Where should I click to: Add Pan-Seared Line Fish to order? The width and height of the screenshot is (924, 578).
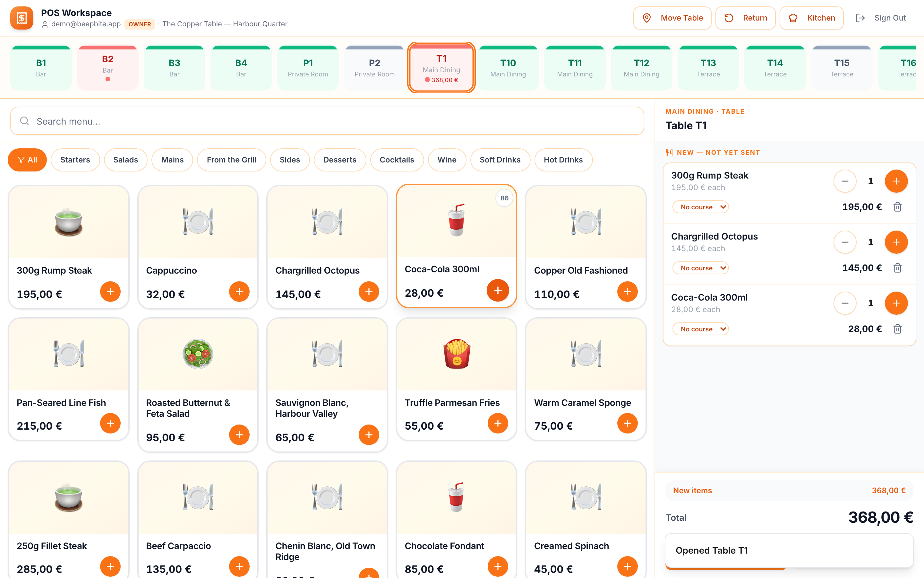(x=110, y=423)
